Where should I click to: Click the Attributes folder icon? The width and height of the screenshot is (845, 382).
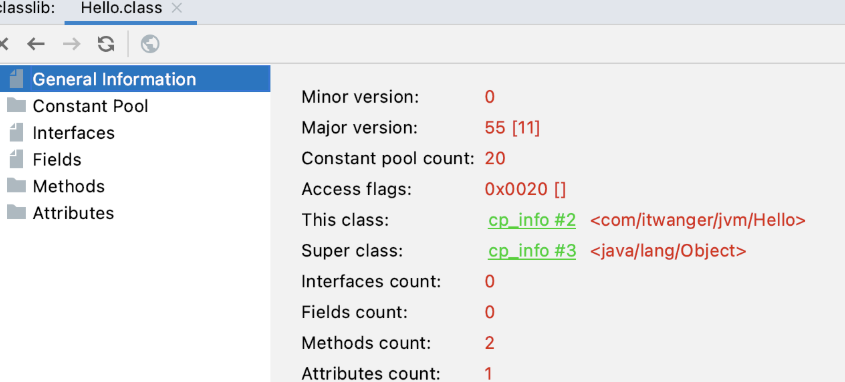pos(17,212)
